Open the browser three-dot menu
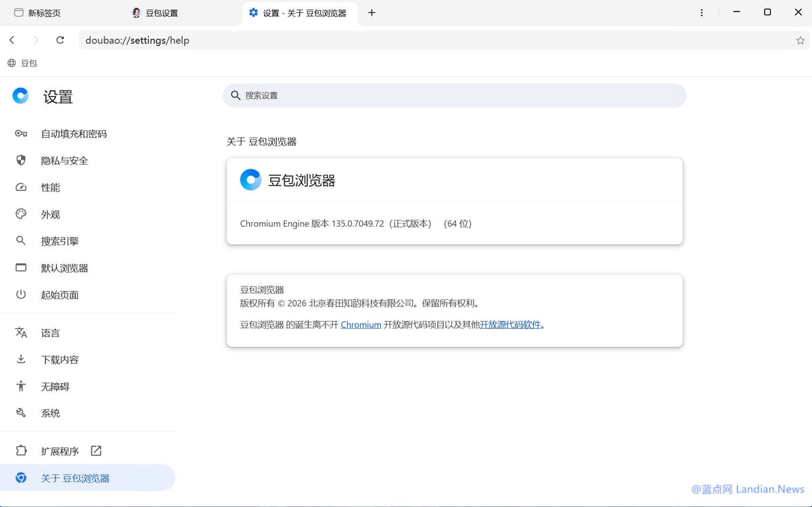The height and width of the screenshot is (507, 812). click(x=702, y=12)
